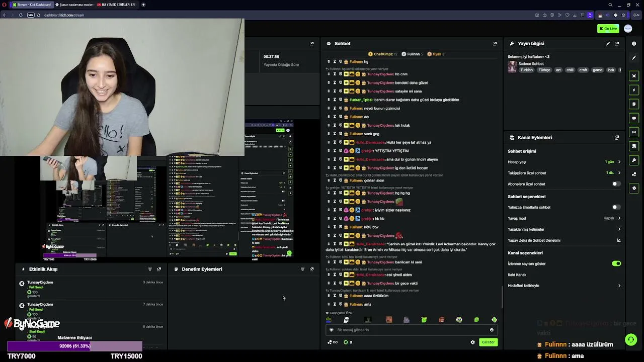644x362 pixels.
Task: Open Yavaş mod options
Action: (x=564, y=218)
